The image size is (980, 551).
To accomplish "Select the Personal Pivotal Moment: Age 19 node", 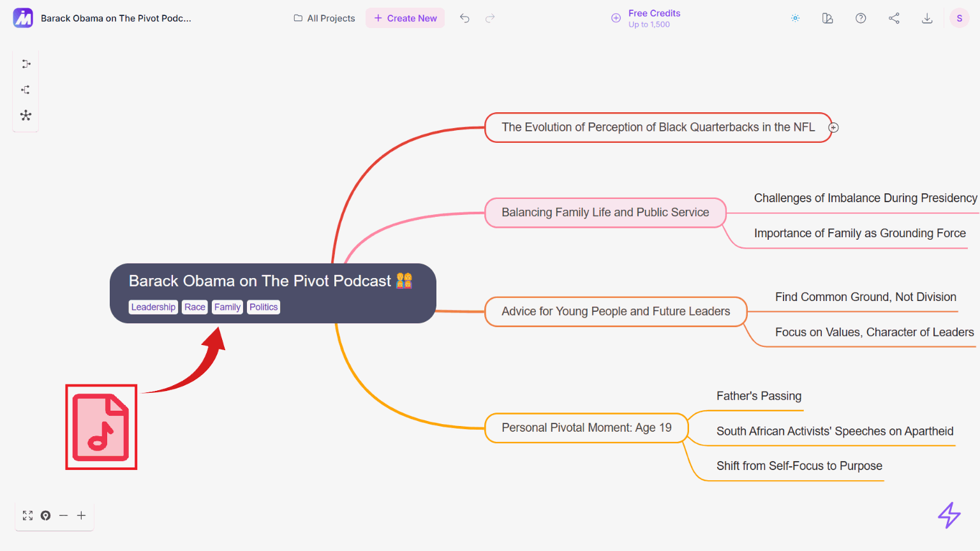I will point(586,428).
